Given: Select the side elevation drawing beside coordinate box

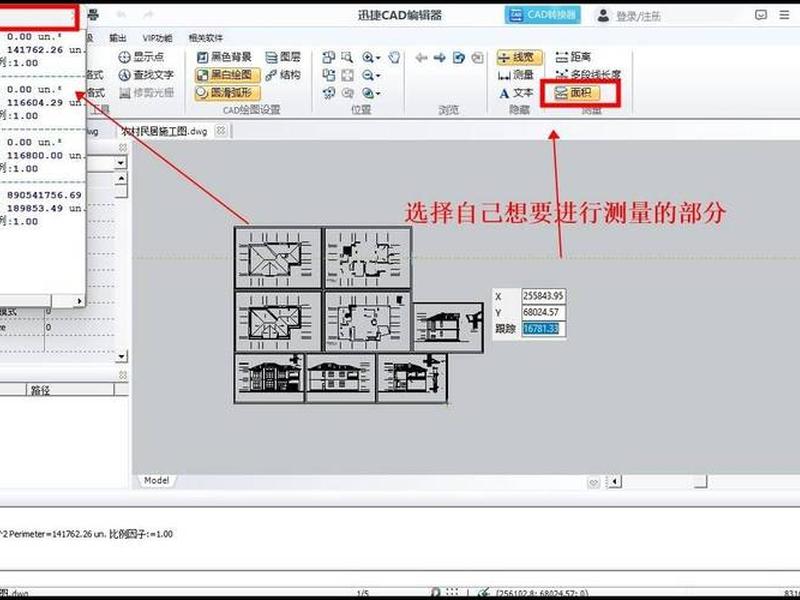Looking at the screenshot, I should (447, 327).
